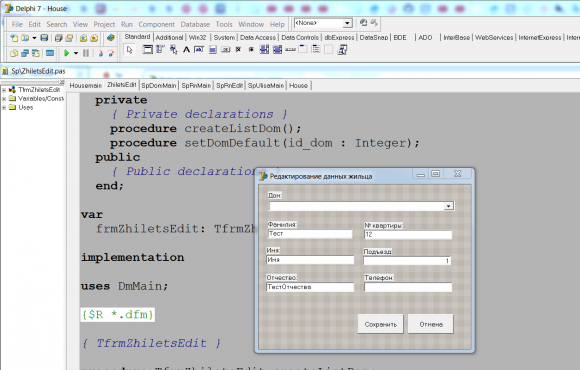Pick the Edit component icon
This screenshot has height=370, width=580.
coord(199,50)
